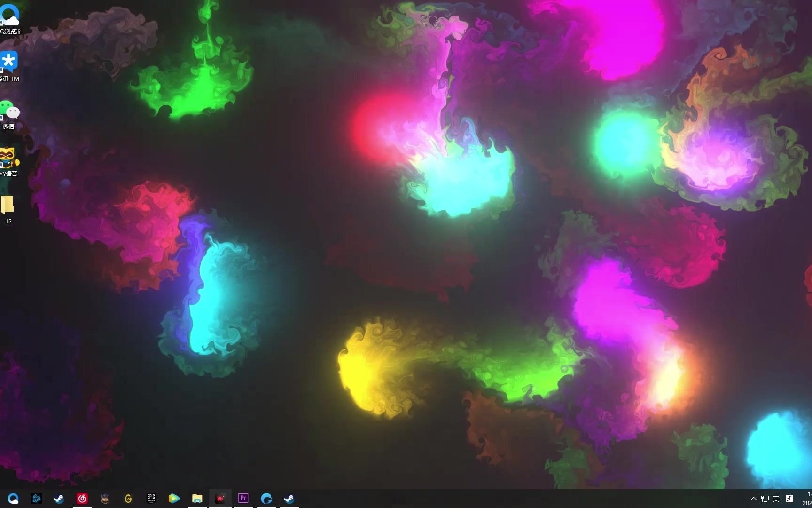Open the blue bird taskbar icon

tap(266, 499)
